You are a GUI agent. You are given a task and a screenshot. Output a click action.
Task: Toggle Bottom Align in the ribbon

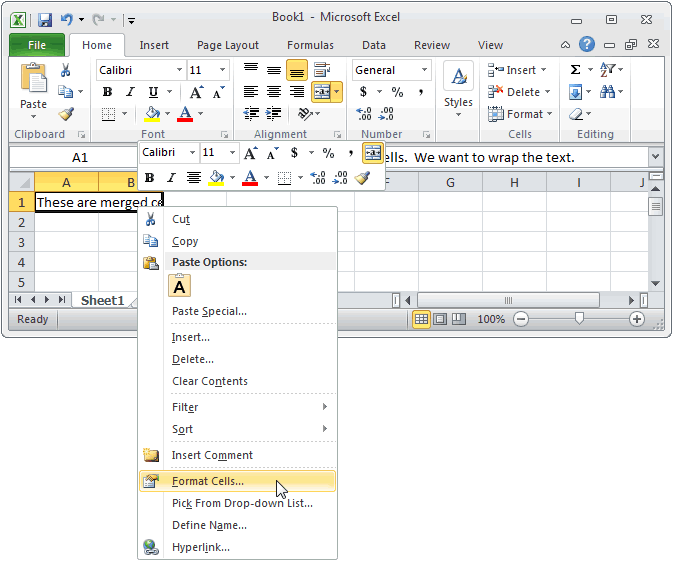(x=297, y=70)
